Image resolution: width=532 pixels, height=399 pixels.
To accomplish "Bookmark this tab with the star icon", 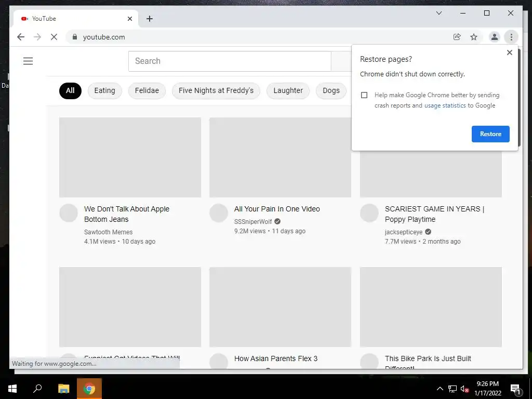I will coord(474,37).
